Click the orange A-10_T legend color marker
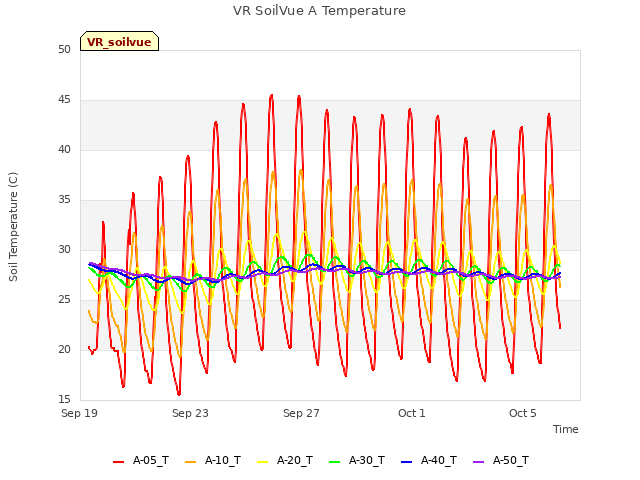The width and height of the screenshot is (640, 480). pyautogui.click(x=190, y=462)
